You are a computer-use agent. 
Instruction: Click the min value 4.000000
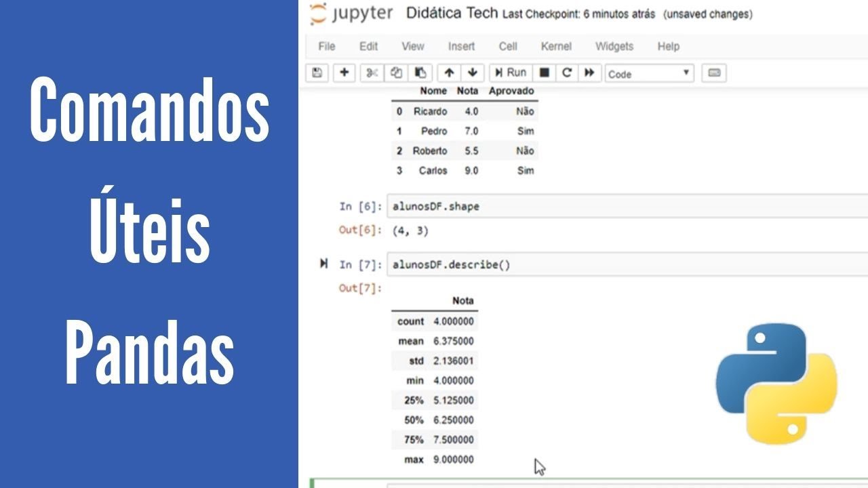(454, 380)
